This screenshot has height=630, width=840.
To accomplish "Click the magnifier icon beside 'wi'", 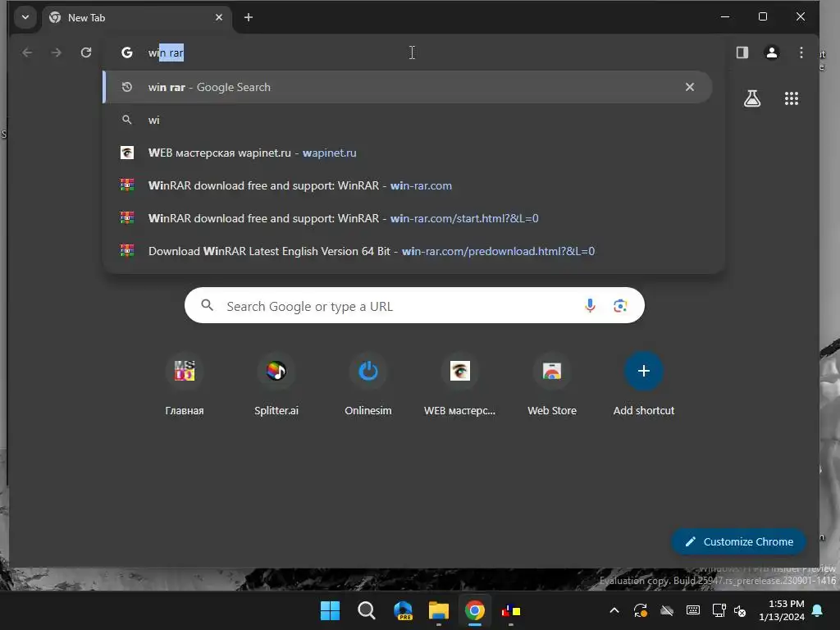I will [x=127, y=120].
